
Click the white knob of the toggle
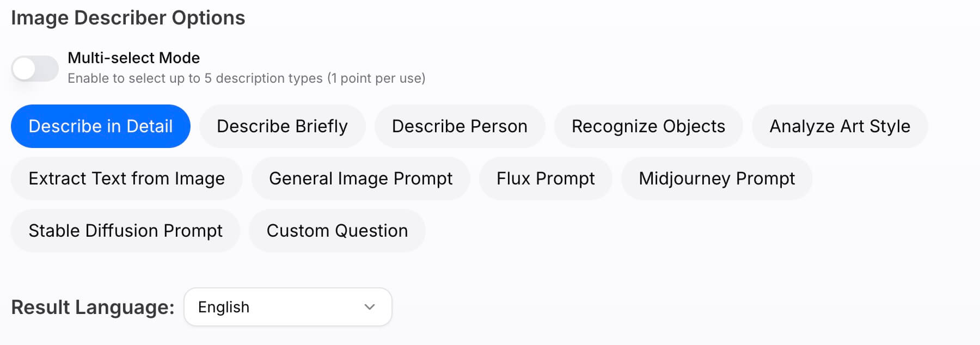[24, 69]
